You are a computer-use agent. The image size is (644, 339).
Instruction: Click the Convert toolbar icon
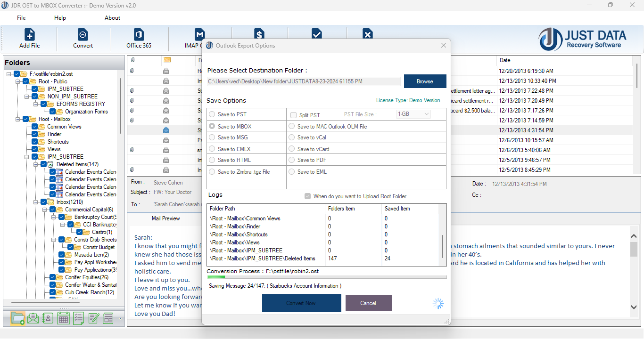click(83, 35)
